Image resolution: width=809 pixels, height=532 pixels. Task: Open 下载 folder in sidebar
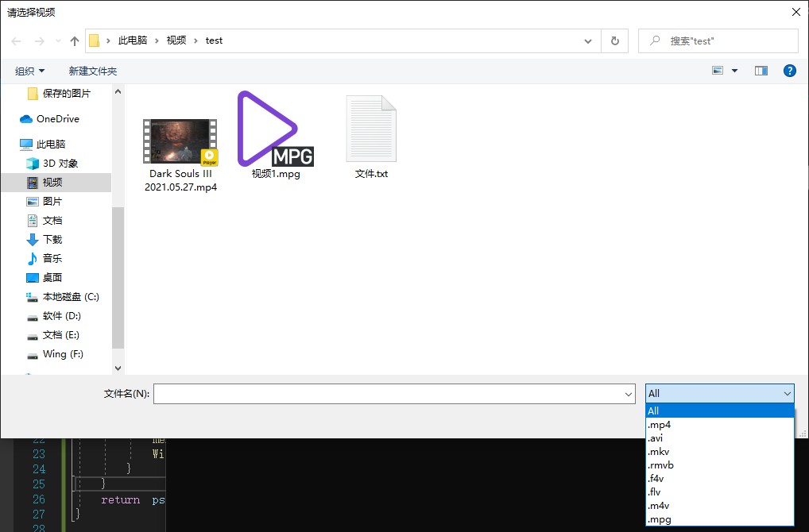tap(45, 240)
